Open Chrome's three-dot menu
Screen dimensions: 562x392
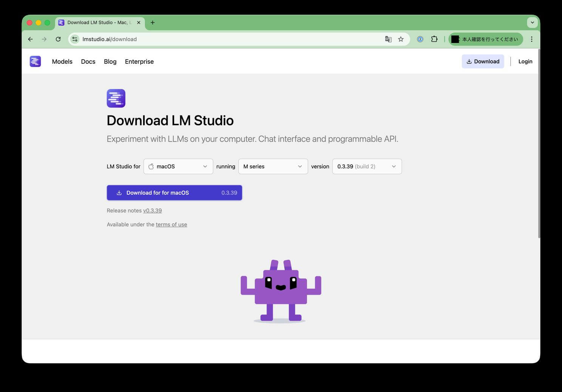[531, 39]
